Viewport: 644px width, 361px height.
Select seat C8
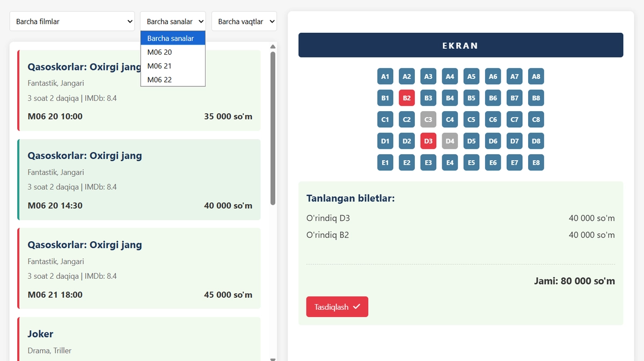coord(536,119)
